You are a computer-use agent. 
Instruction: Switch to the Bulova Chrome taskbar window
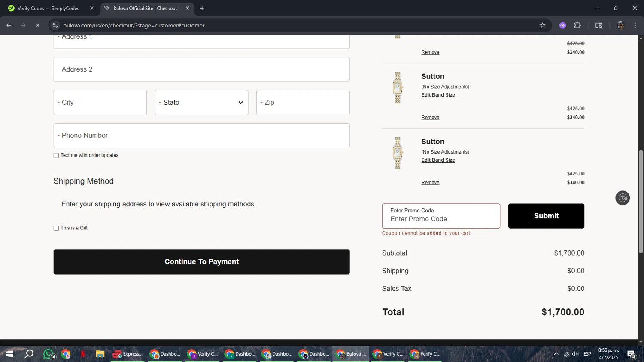click(351, 354)
